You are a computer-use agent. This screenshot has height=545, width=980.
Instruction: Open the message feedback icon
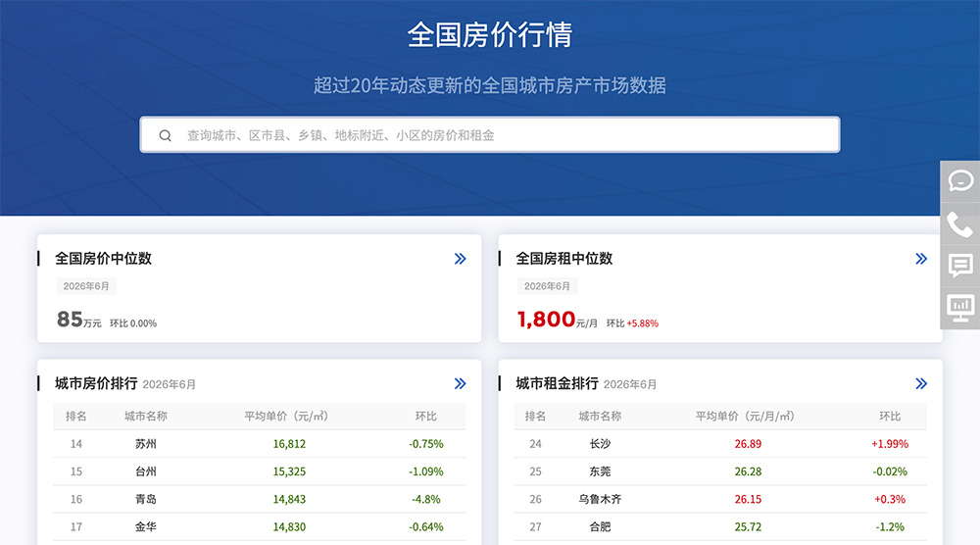coord(960,266)
